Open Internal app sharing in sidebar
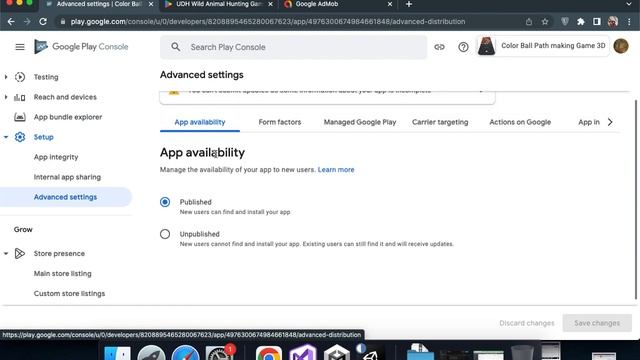Screen dimensions: 640x360 67,177
